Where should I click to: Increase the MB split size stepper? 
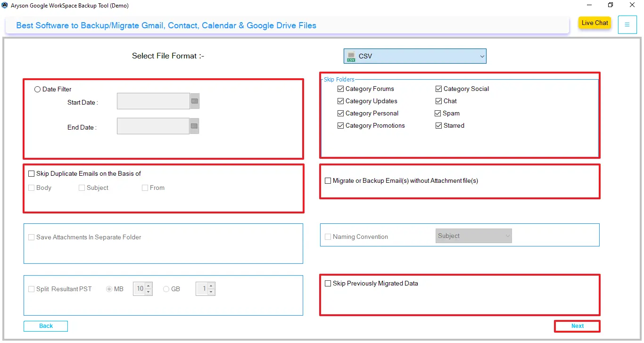[x=149, y=286]
